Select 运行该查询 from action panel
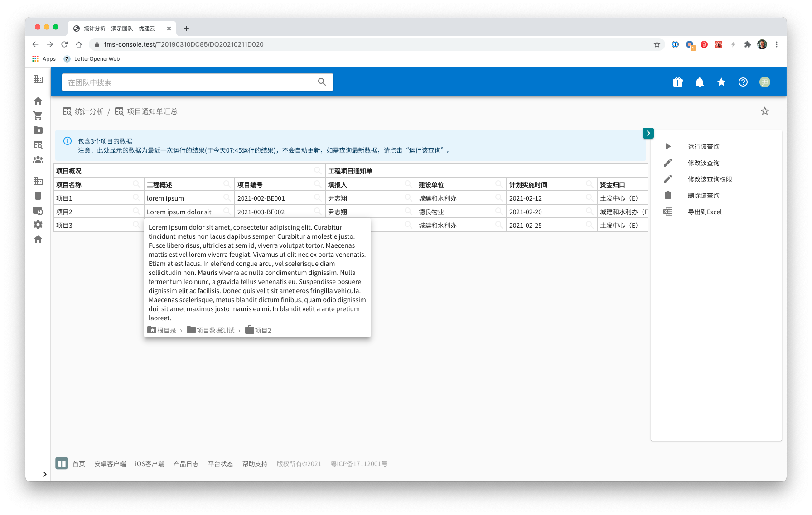 703,147
